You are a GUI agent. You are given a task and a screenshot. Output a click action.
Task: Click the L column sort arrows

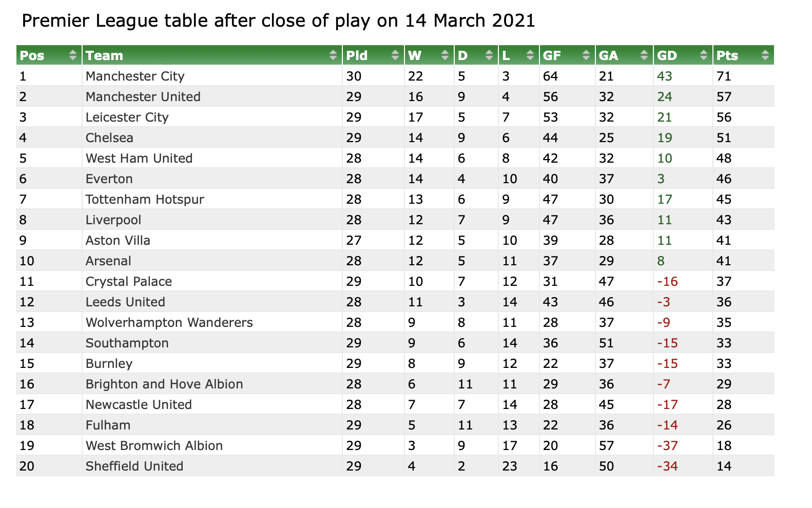530,55
